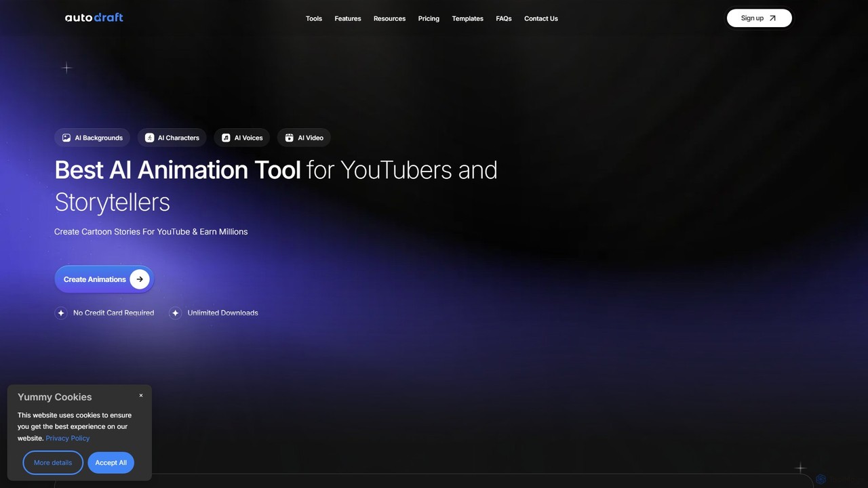Viewport: 868px width, 488px height.
Task: Go to the Pricing page
Action: click(429, 18)
